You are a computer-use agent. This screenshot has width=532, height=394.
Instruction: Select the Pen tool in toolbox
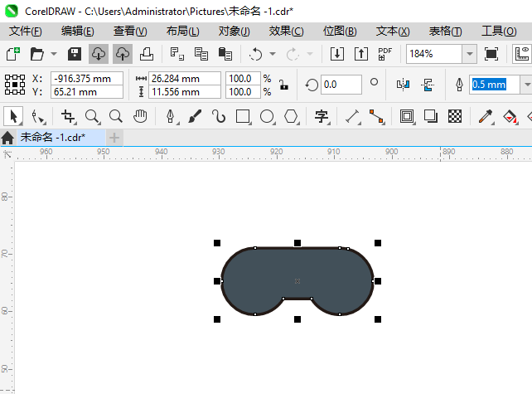click(171, 116)
